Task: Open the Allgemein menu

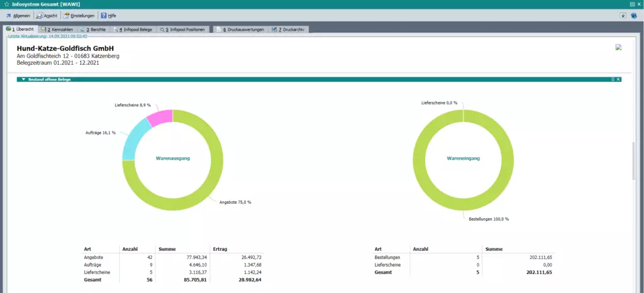Action: point(18,15)
